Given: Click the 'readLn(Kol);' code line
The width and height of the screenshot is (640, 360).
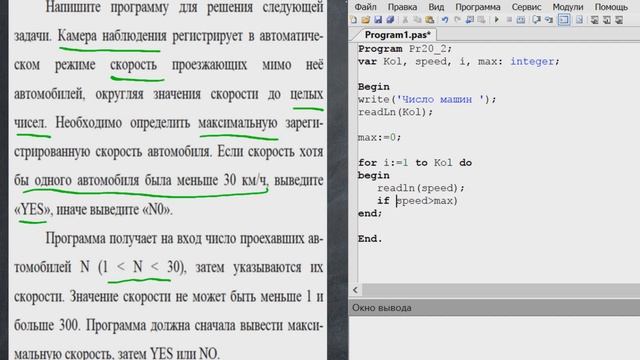Looking at the screenshot, I should pyautogui.click(x=395, y=112).
